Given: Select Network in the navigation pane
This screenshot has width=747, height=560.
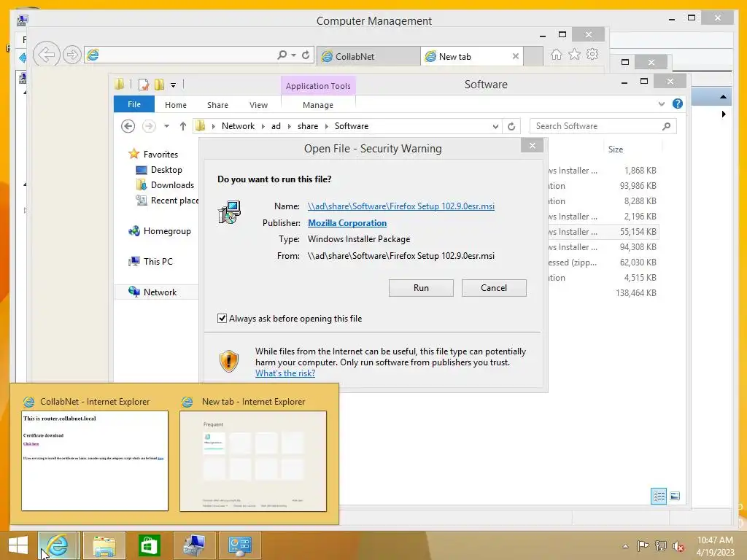Looking at the screenshot, I should coord(160,292).
